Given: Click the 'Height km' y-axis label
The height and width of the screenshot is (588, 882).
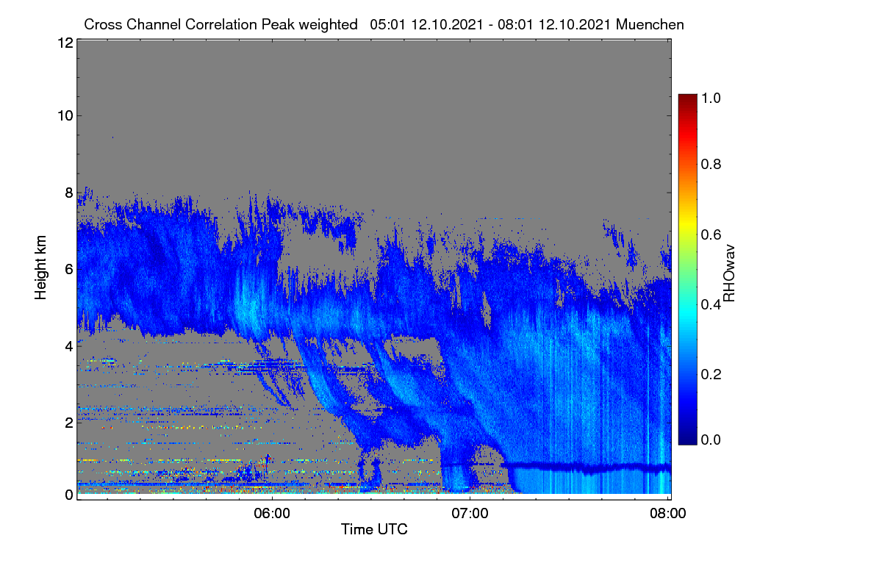Looking at the screenshot, I should [40, 268].
